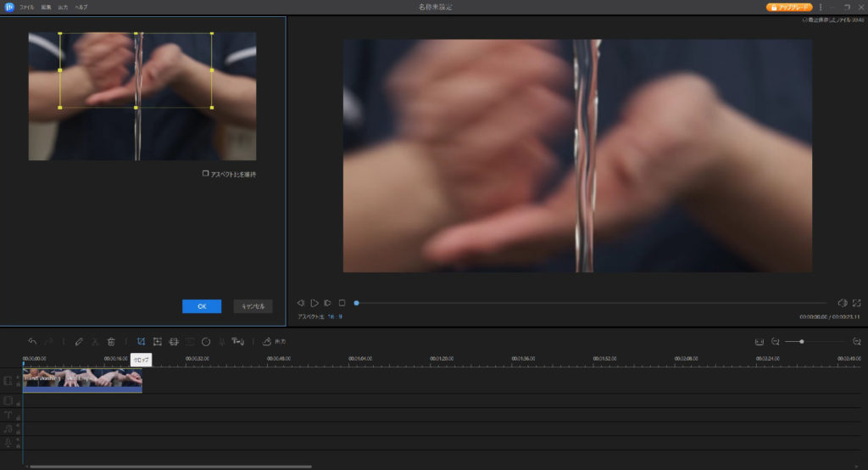Click the orange アップグレード button
Screen dimensions: 868x470
coord(789,7)
